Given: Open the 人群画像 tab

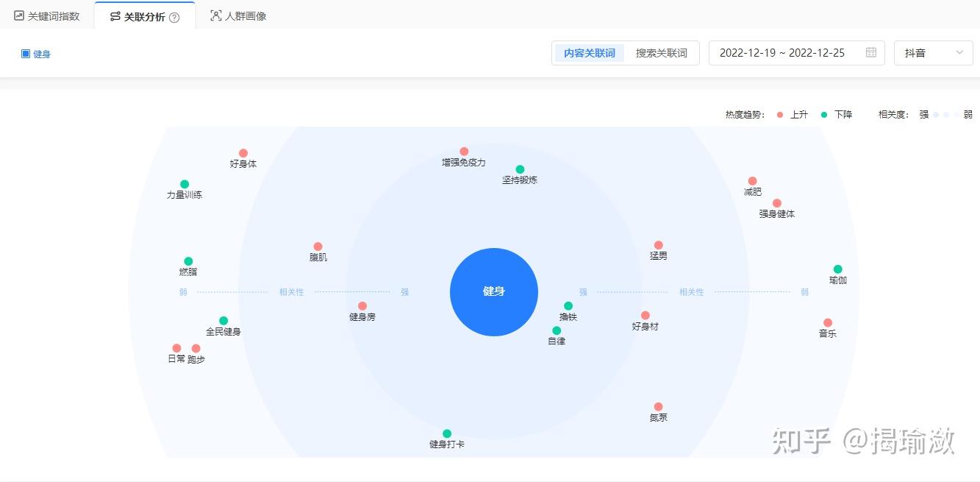Looking at the screenshot, I should (x=238, y=15).
